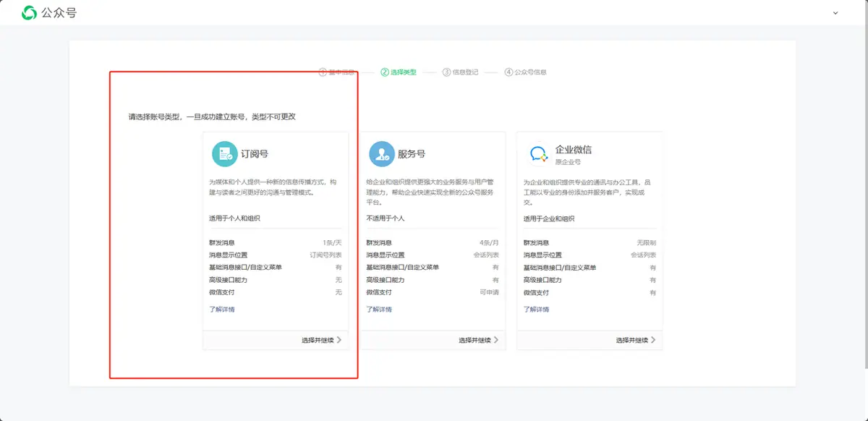
Task: Click the 4条/月 value
Action: 489,243
